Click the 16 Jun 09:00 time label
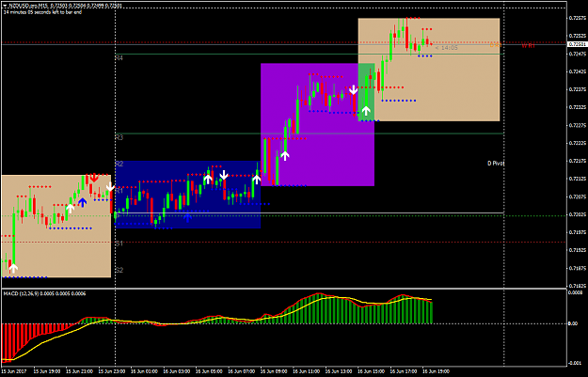 pos(274,371)
